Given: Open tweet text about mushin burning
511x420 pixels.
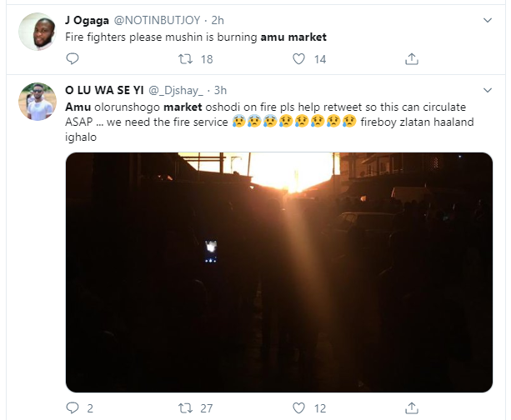Looking at the screenshot, I should pyautogui.click(x=196, y=37).
